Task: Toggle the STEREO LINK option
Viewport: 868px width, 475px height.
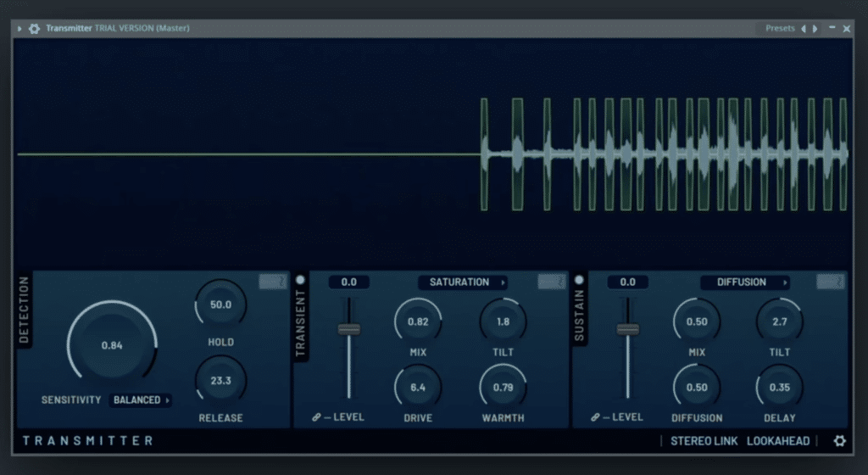Action: click(x=704, y=441)
